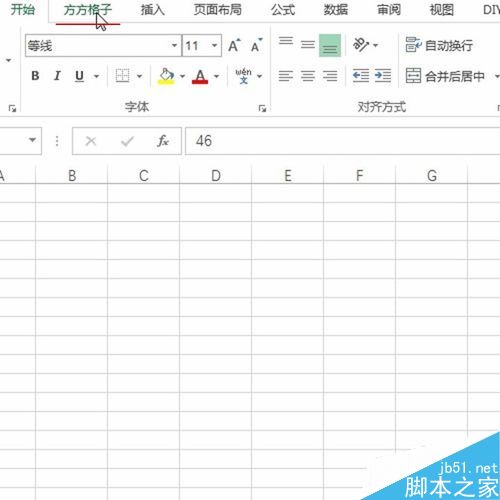Open name box dropdown arrow
The image size is (500, 500).
pyautogui.click(x=32, y=140)
